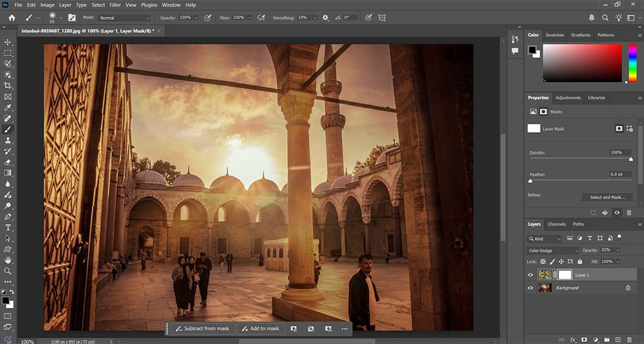Open the brush Mode dropdown

coord(124,18)
